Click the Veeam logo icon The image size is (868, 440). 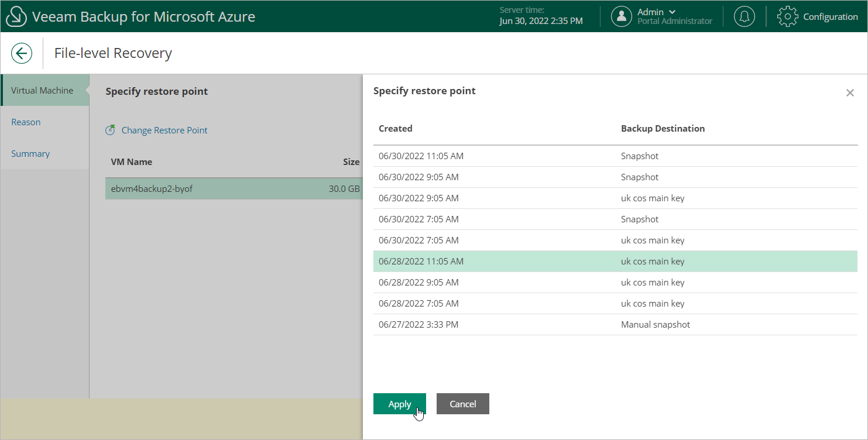16,16
